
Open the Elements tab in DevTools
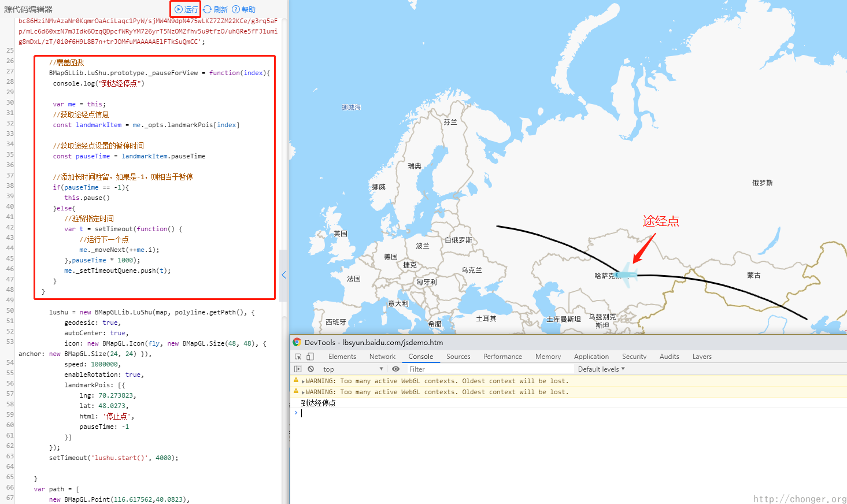(x=342, y=357)
